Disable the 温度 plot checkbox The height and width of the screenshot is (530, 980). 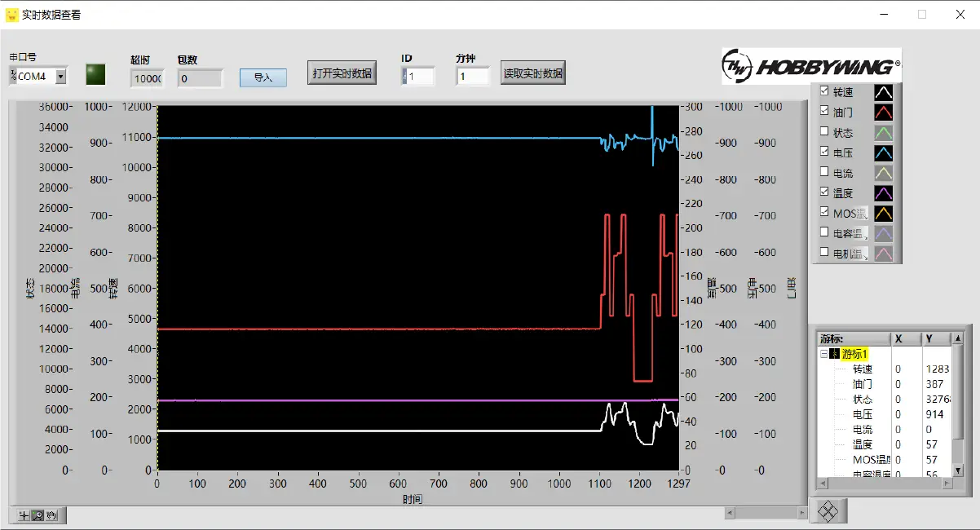pyautogui.click(x=826, y=192)
